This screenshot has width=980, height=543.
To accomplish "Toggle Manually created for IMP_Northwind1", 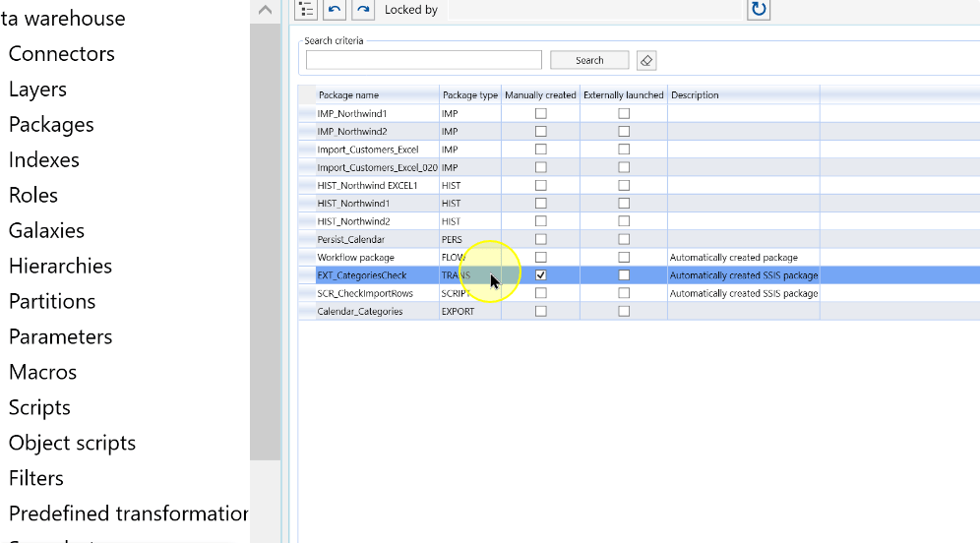I will 540,114.
